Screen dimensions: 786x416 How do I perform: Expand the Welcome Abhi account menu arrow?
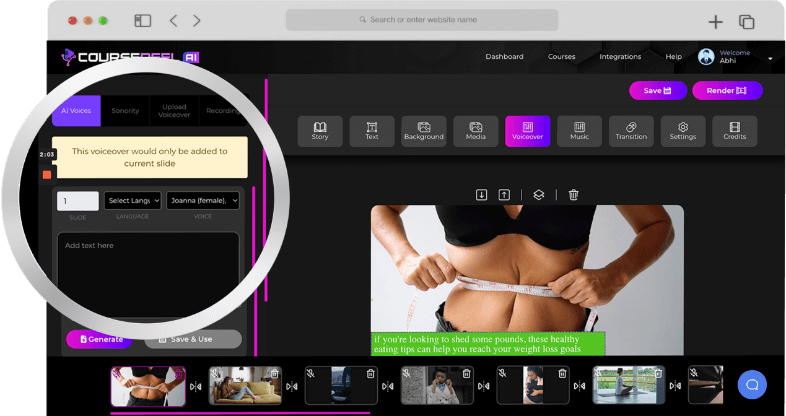(770, 59)
